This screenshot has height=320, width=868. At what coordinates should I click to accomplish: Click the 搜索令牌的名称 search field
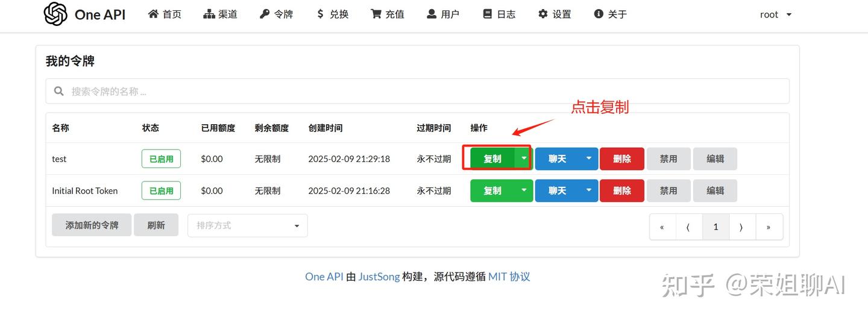pyautogui.click(x=417, y=91)
